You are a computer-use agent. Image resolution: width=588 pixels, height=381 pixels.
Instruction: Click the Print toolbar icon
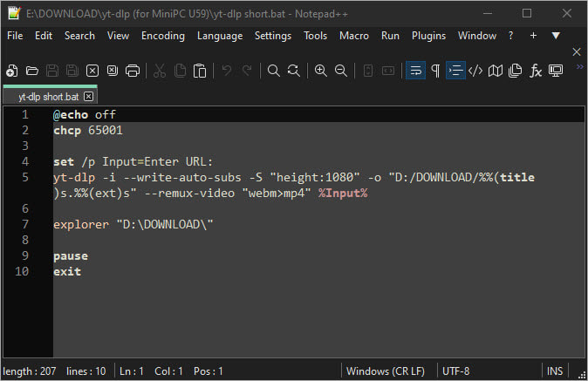tap(133, 71)
